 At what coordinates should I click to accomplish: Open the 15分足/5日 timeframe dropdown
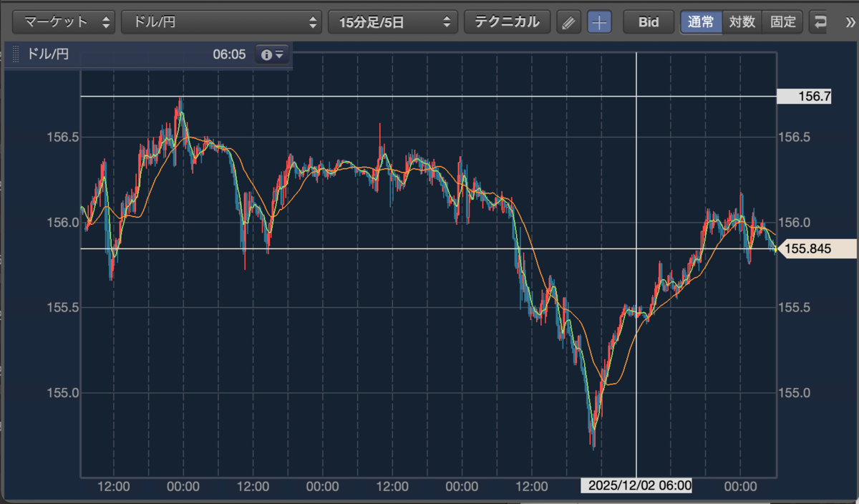[392, 22]
